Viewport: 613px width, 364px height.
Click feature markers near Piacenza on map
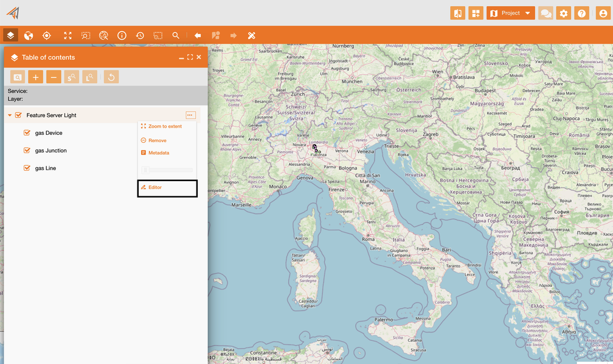pos(316,149)
